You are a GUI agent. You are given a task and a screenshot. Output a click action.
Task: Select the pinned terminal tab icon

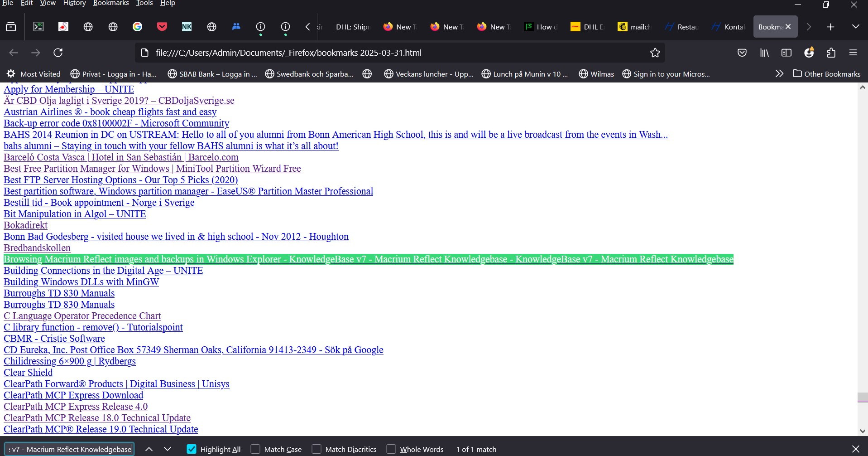[x=38, y=27]
